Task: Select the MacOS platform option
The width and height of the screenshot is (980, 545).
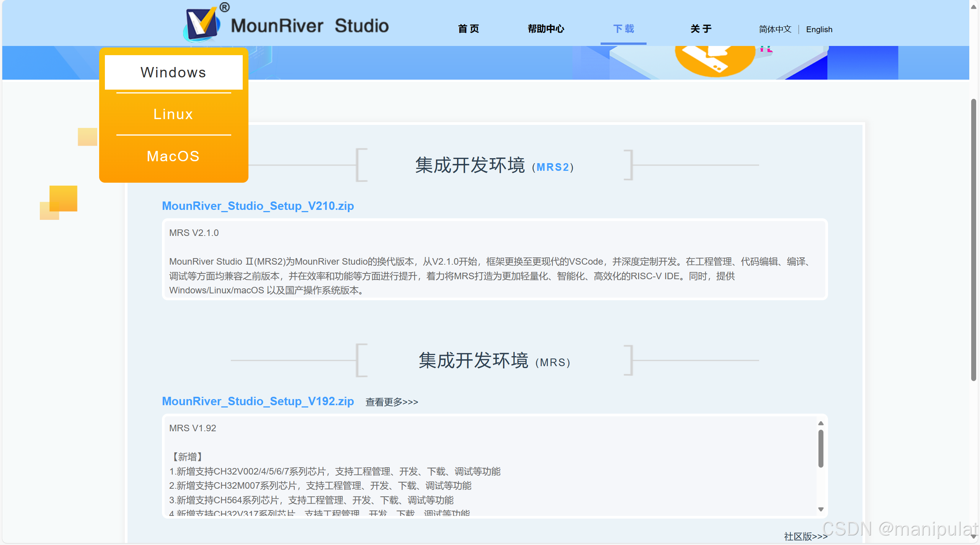Action: (x=173, y=156)
